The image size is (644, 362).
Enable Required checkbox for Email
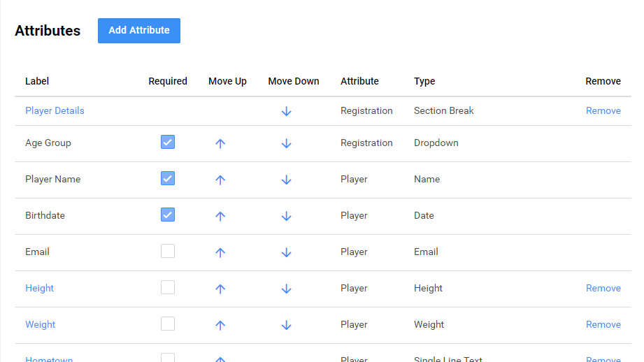pyautogui.click(x=168, y=252)
